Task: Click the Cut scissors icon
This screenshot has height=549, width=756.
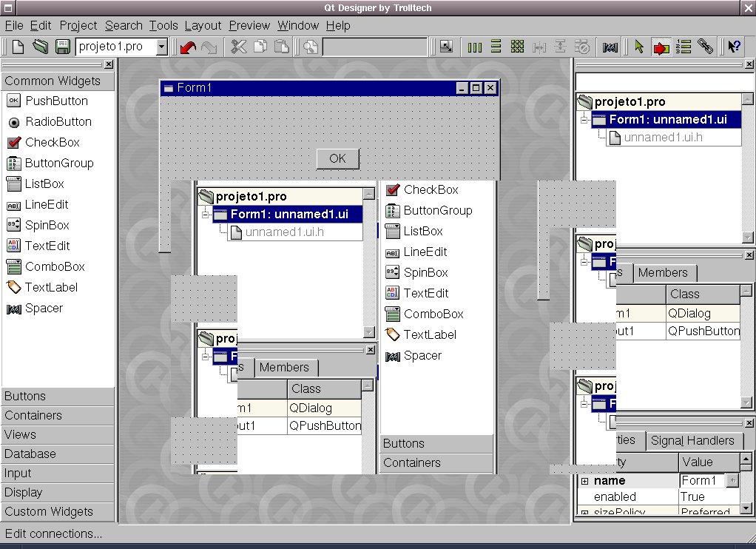Action: tap(238, 47)
